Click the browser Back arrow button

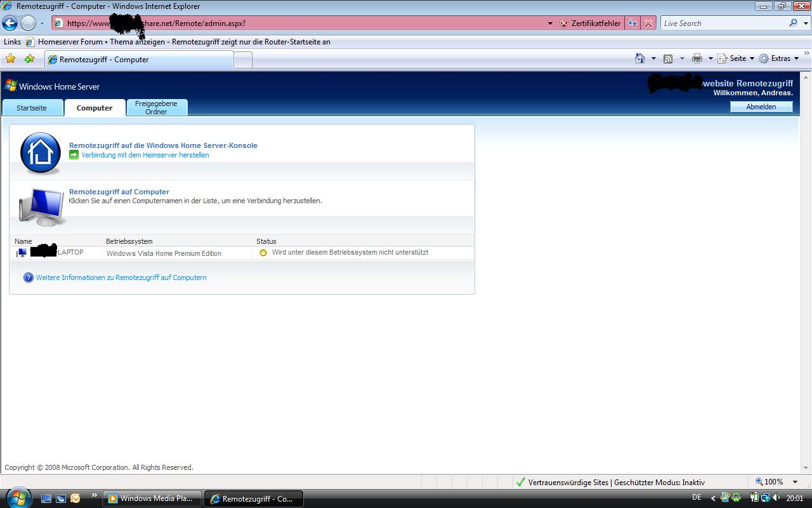coord(10,23)
